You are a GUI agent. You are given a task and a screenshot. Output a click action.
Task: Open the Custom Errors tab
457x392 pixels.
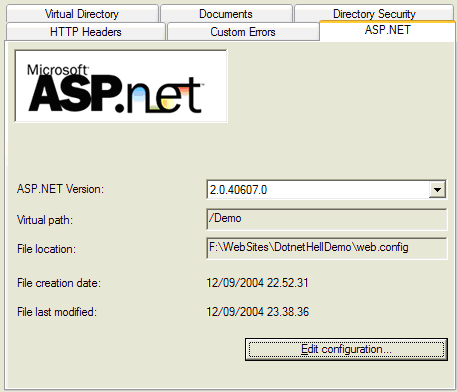click(243, 32)
